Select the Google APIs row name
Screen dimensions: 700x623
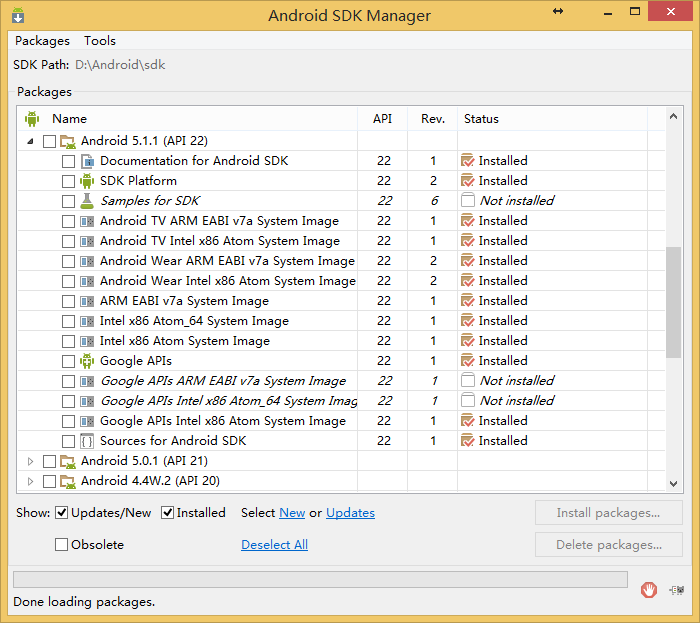point(136,361)
